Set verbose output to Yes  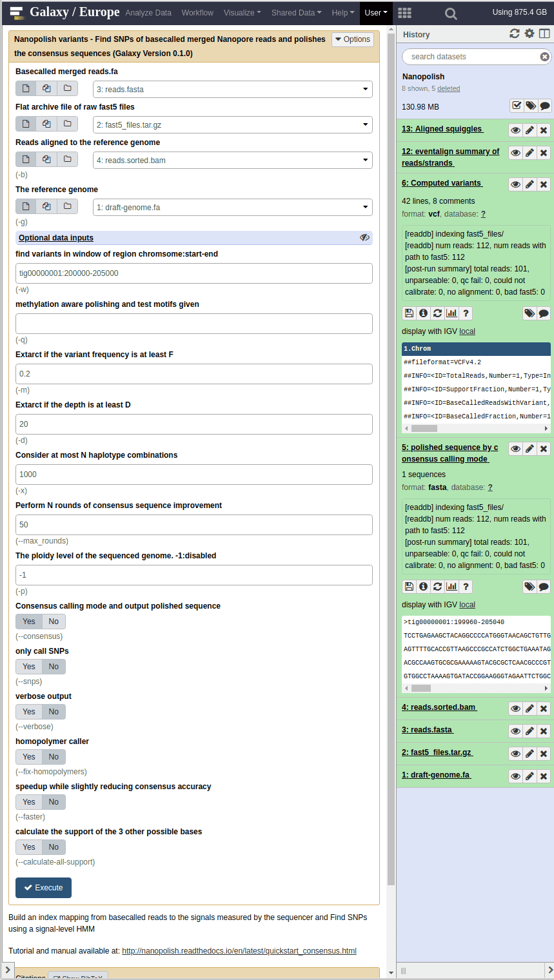tap(29, 712)
